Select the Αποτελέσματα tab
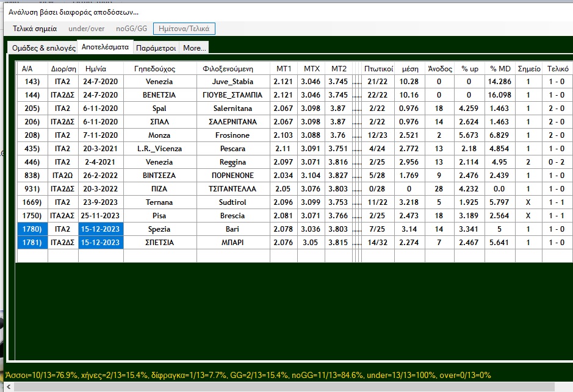Screen dimensions: 573x392 105,47
